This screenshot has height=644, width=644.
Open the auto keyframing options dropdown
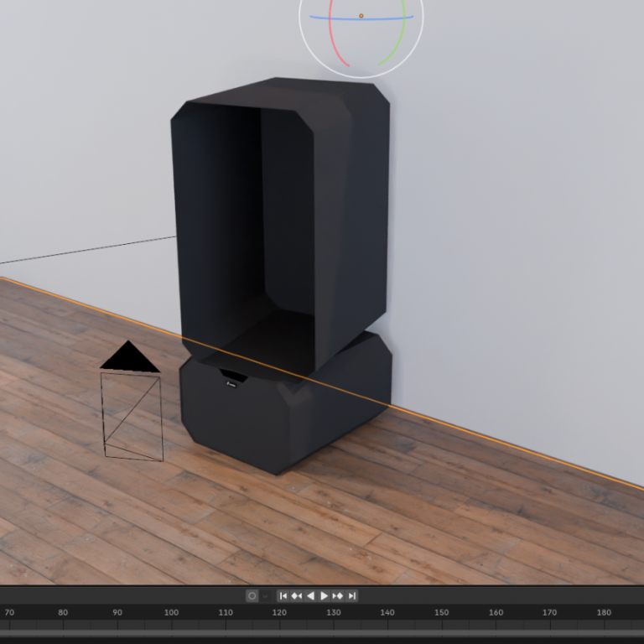266,595
